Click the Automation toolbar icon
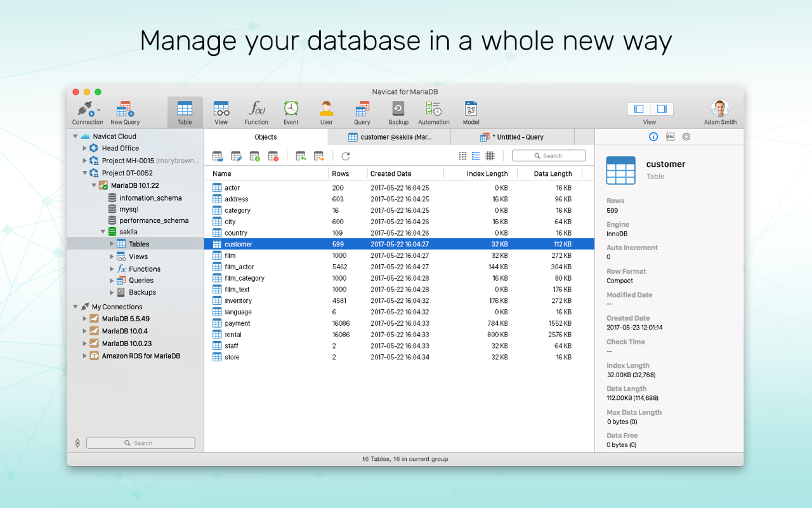The image size is (812, 508). (434, 109)
